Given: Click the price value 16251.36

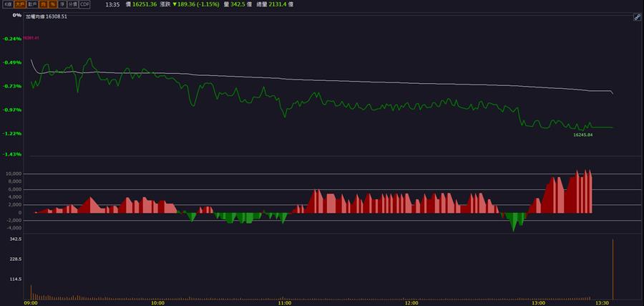Looking at the screenshot, I should (x=145, y=4).
